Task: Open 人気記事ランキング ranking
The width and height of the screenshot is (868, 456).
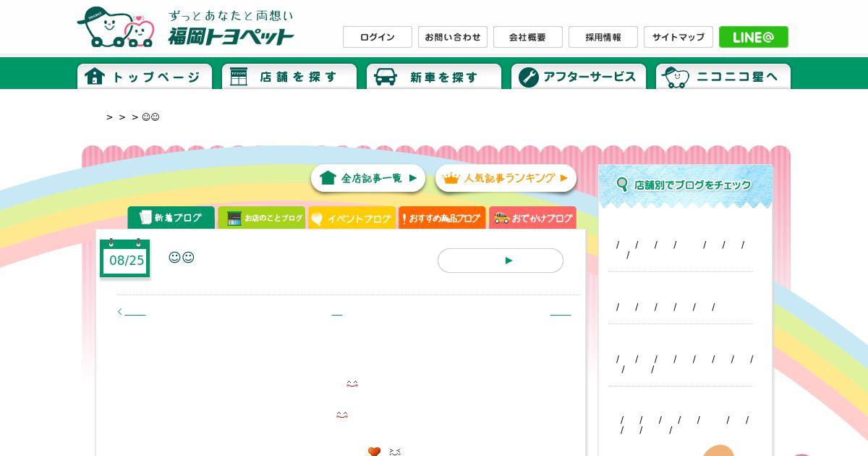Action: pos(506,178)
